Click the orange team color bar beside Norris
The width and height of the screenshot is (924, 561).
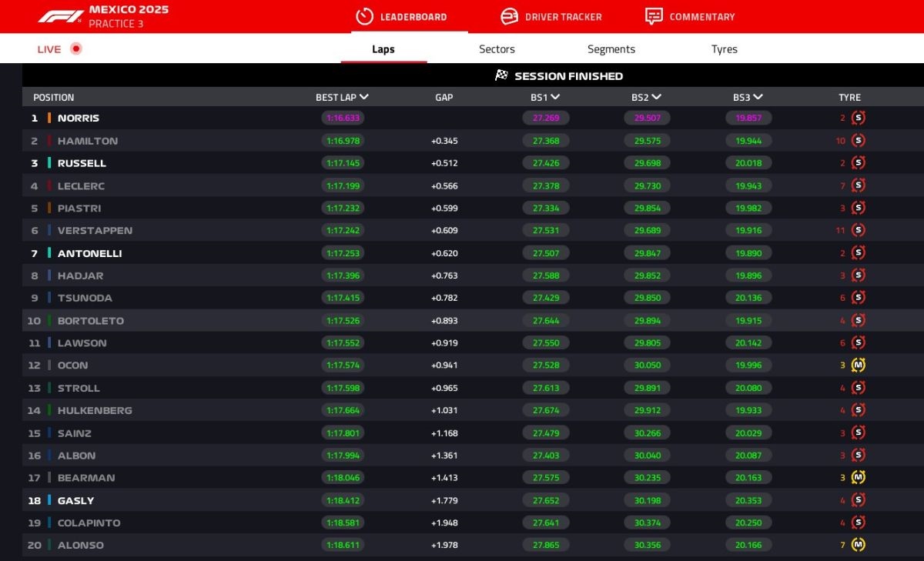(49, 119)
